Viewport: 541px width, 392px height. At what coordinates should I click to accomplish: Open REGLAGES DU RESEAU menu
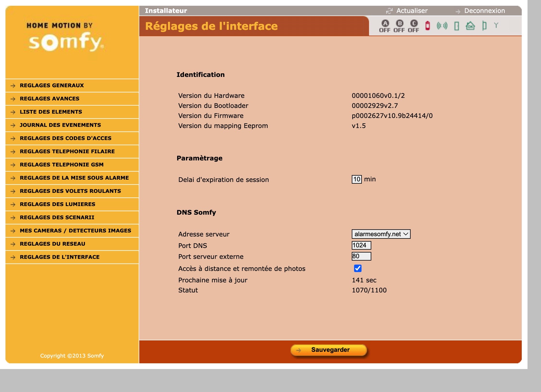tap(53, 244)
